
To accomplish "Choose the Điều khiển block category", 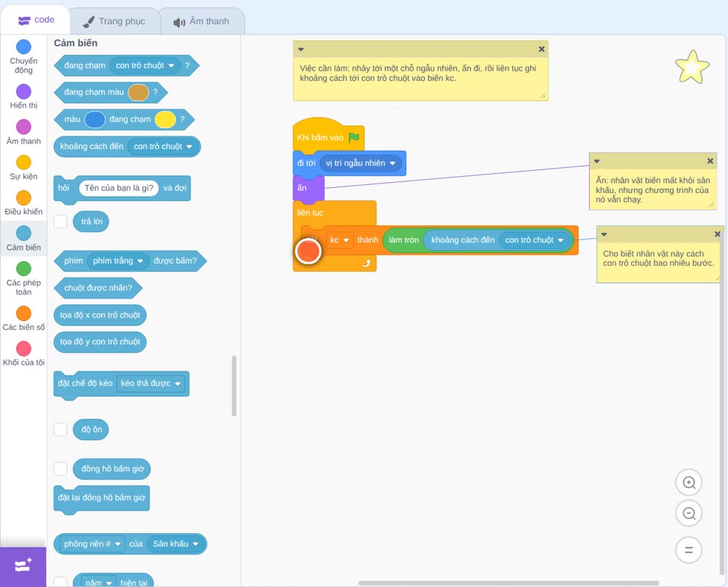I will click(24, 203).
